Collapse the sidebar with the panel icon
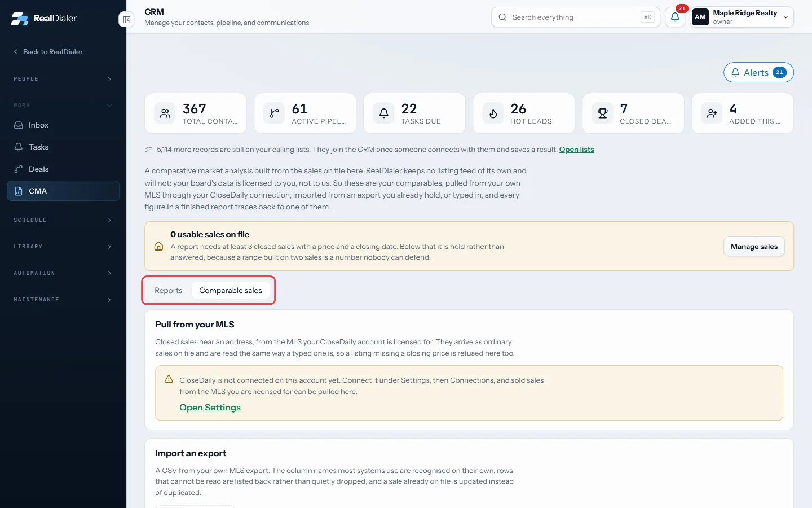This screenshot has width=812, height=508. [x=126, y=20]
